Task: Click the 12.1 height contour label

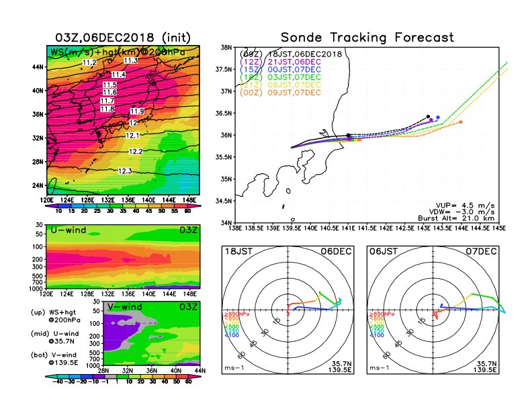Action: tap(132, 136)
